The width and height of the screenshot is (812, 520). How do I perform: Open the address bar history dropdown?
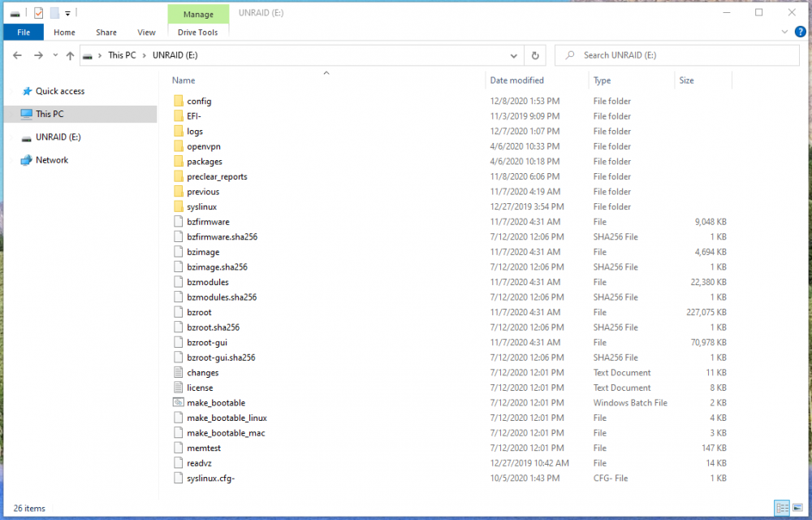(514, 55)
